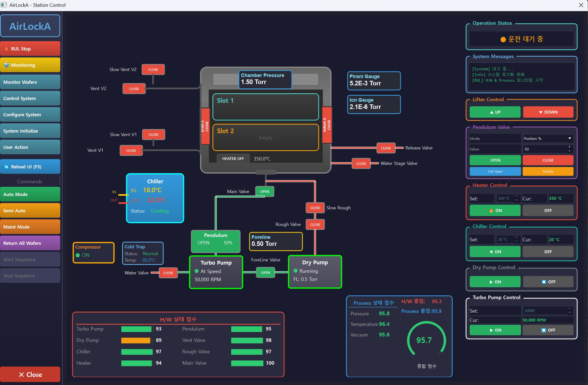The height and width of the screenshot is (385, 588).
Task: Click the lightning icon on RUL Stop
Action: 7,49
